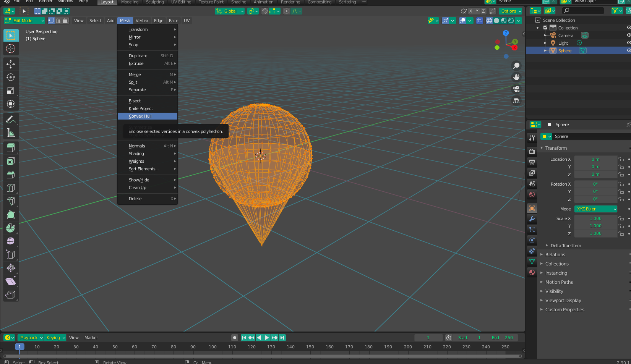This screenshot has width=631, height=364.
Task: Pick the Poly Build tool
Action: click(x=11, y=215)
